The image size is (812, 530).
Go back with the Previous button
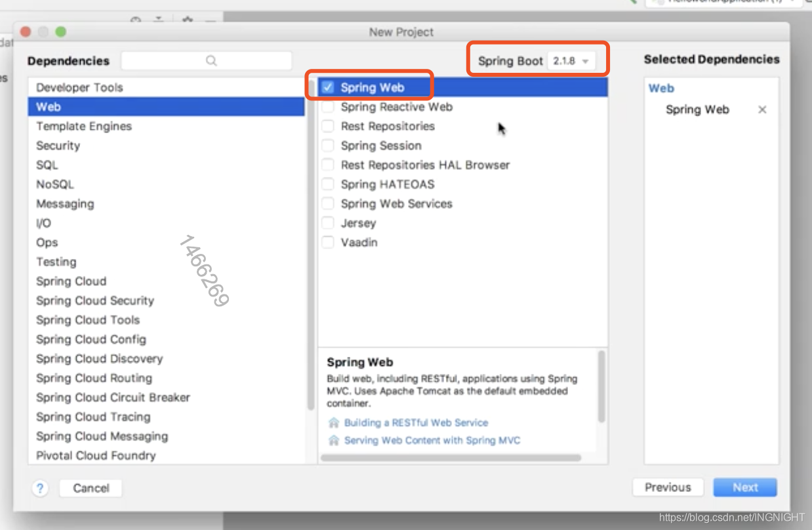click(668, 487)
